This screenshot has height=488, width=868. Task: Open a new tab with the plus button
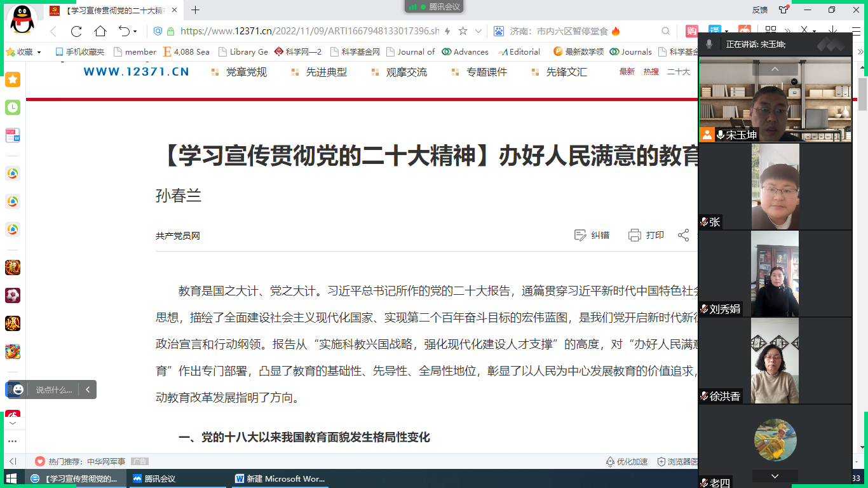196,10
